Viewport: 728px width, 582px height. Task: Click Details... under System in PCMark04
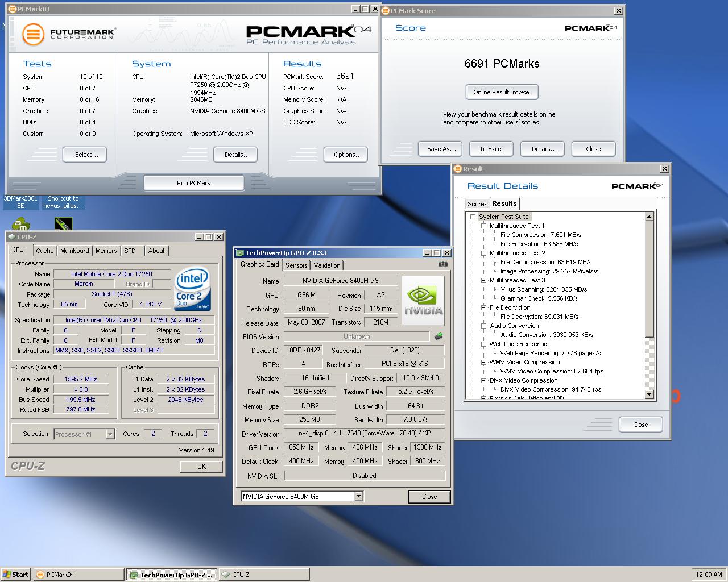click(237, 155)
